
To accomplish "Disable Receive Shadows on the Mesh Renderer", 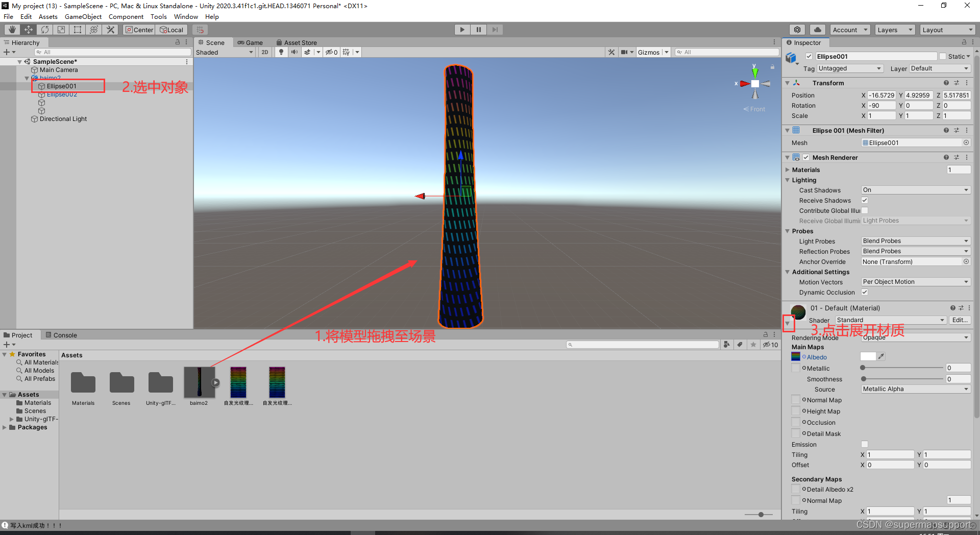I will [x=865, y=200].
